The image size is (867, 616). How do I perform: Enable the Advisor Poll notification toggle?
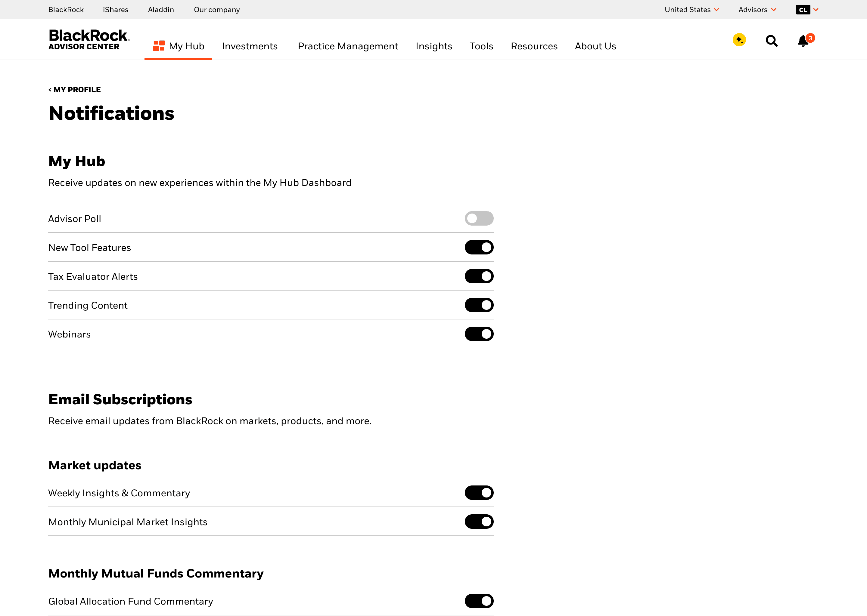[479, 218]
